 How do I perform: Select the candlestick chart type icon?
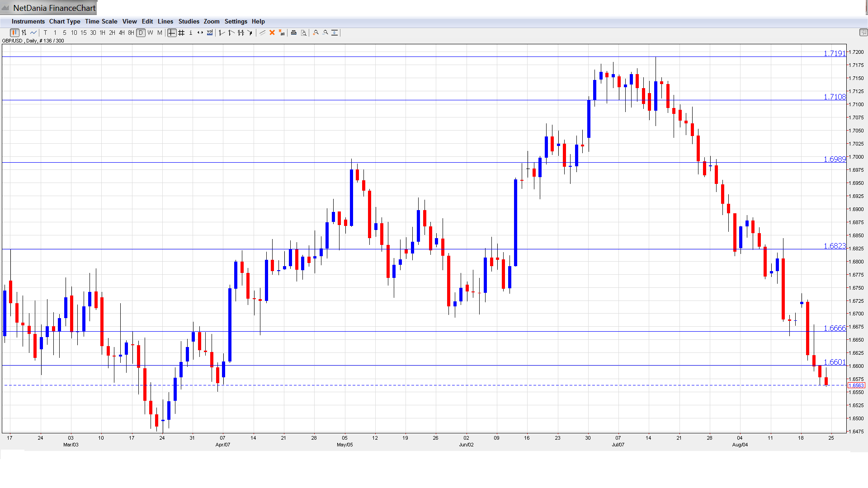coord(14,33)
